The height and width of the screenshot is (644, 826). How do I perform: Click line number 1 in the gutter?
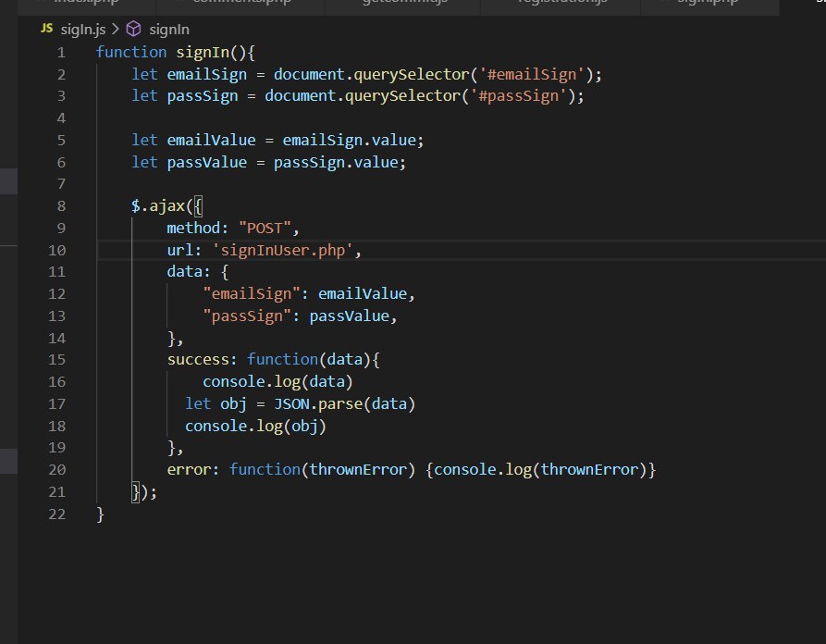(60, 53)
